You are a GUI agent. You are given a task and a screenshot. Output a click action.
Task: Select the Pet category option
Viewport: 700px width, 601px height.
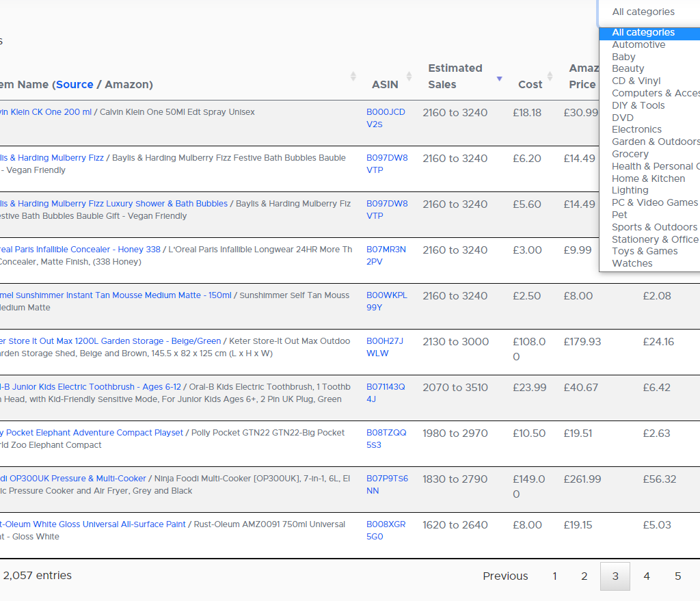click(619, 215)
